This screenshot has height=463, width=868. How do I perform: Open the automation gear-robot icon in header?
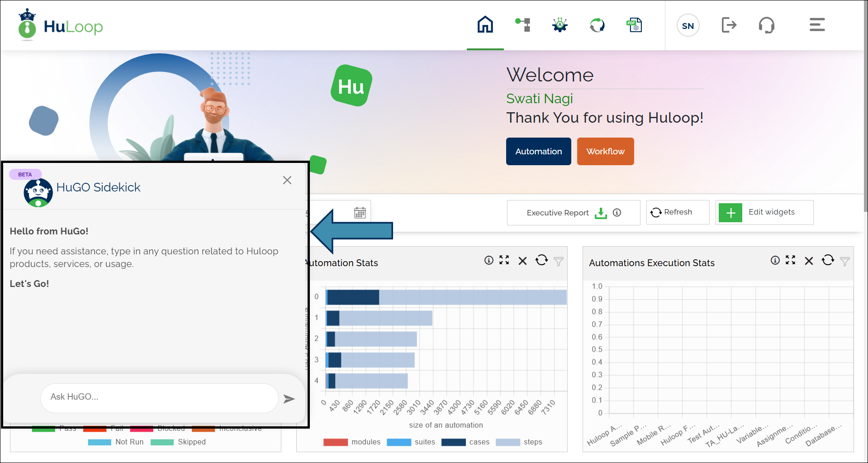pyautogui.click(x=560, y=25)
